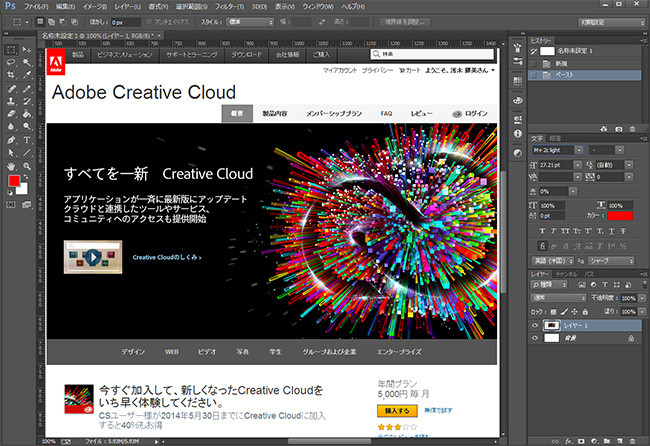Switch to the 段落 paragraph tab
Image resolution: width=650 pixels, height=446 pixels.
click(555, 138)
